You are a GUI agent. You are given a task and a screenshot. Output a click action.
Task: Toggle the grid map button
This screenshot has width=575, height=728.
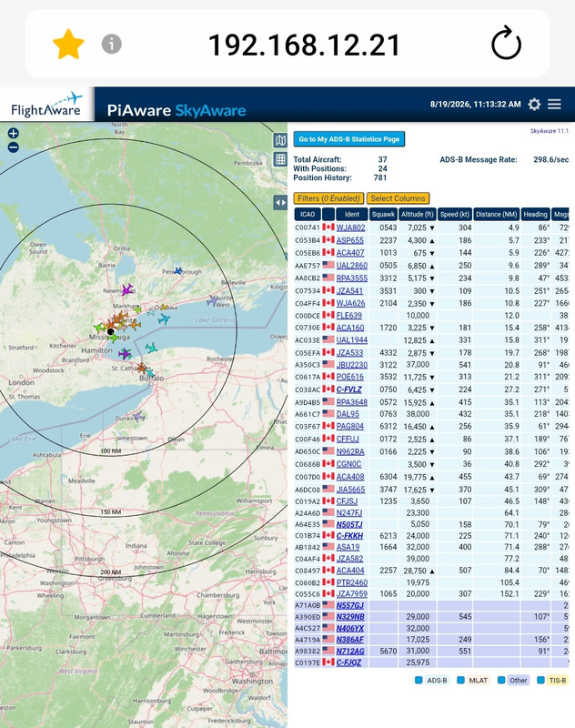280,159
